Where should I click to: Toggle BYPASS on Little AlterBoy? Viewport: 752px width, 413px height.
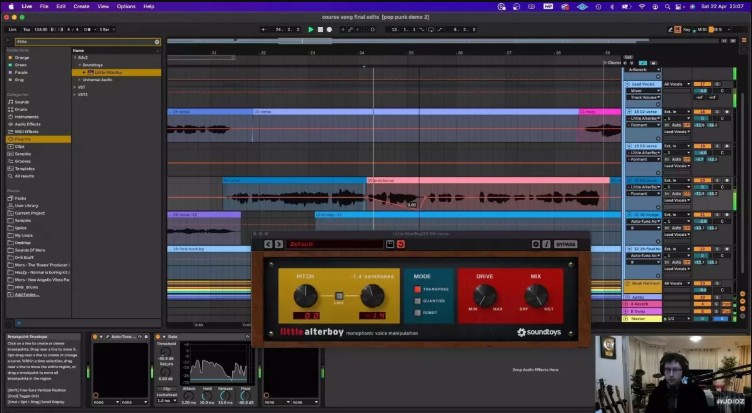tap(565, 244)
